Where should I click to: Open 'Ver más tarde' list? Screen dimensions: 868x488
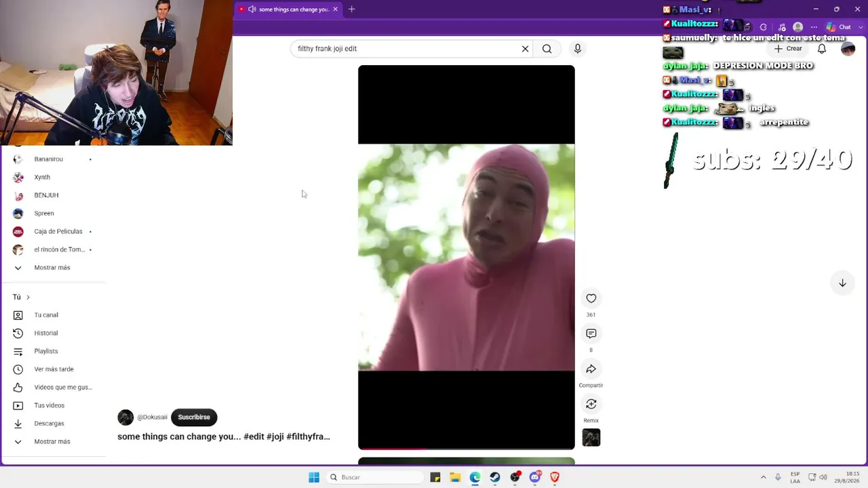coord(54,369)
